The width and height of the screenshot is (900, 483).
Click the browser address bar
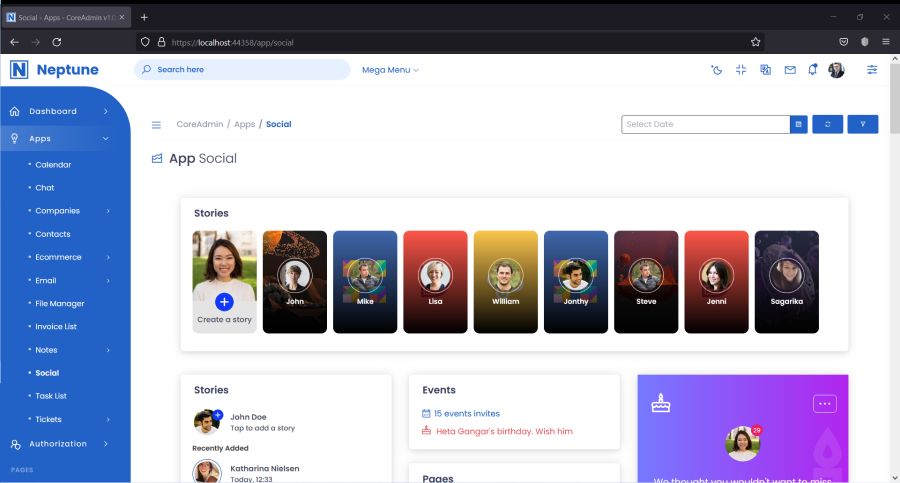coord(448,42)
